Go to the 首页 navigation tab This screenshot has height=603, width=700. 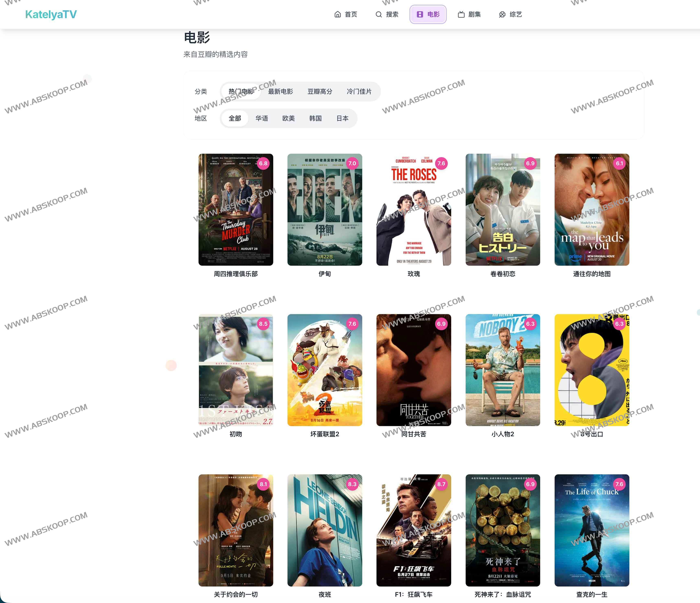pos(346,14)
